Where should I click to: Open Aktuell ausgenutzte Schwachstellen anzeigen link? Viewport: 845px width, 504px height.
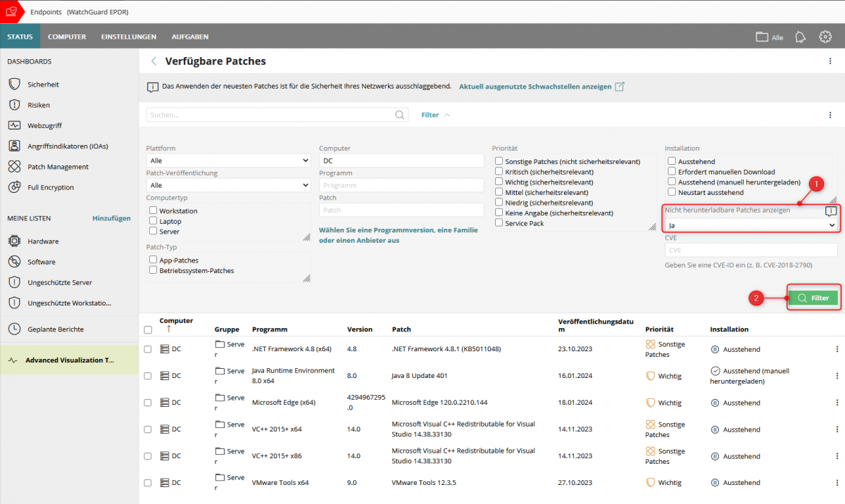coord(535,87)
